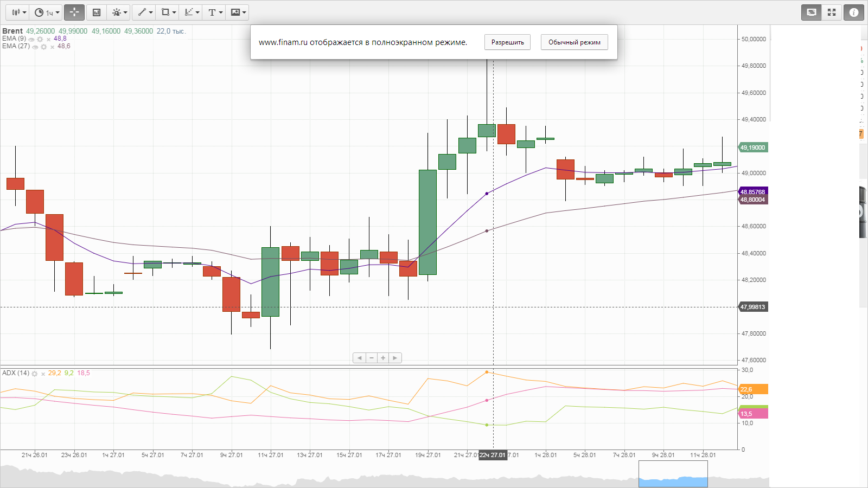The image size is (868, 488).
Task: Open the candlestick chart type dropdown
Action: (x=19, y=12)
